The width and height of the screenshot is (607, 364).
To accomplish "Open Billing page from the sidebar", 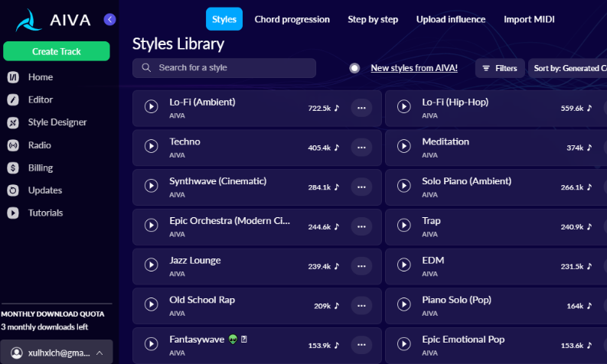I will coord(41,168).
